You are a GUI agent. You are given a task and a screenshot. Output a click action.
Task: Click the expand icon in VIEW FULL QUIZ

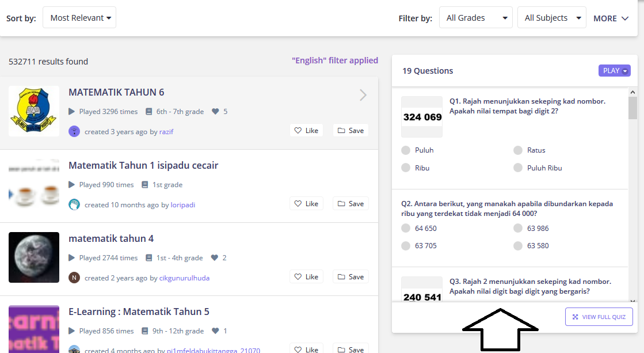[x=576, y=317]
